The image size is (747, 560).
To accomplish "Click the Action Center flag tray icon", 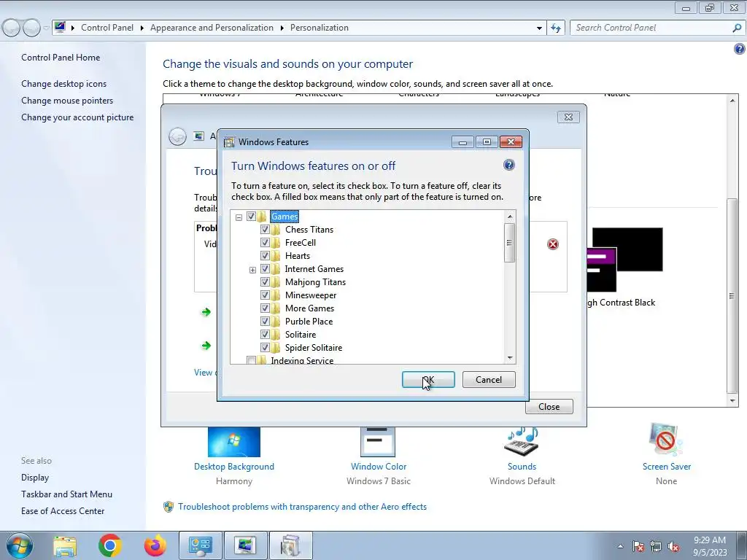I will pyautogui.click(x=638, y=547).
